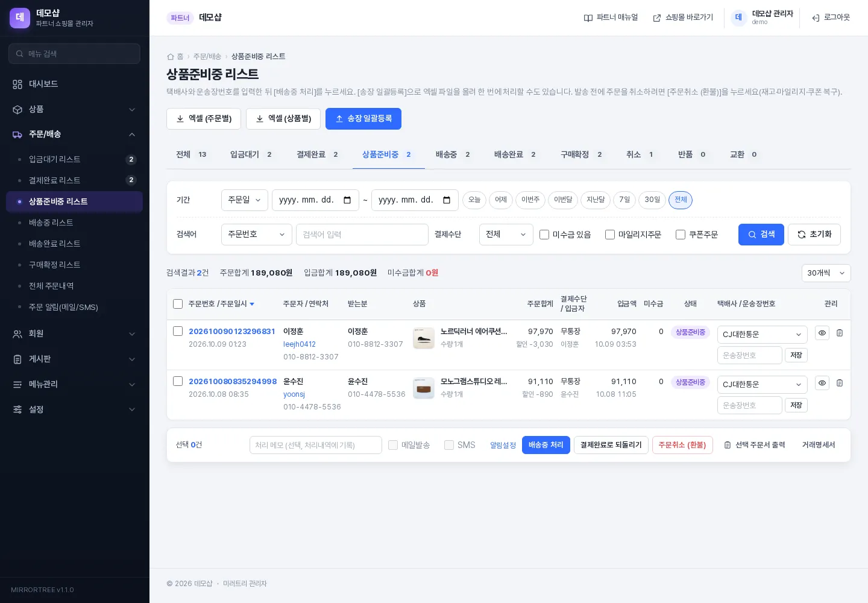Open CJ대한통운 courier dropdown for 윤수진 order
This screenshot has height=603, width=868.
pyautogui.click(x=763, y=385)
